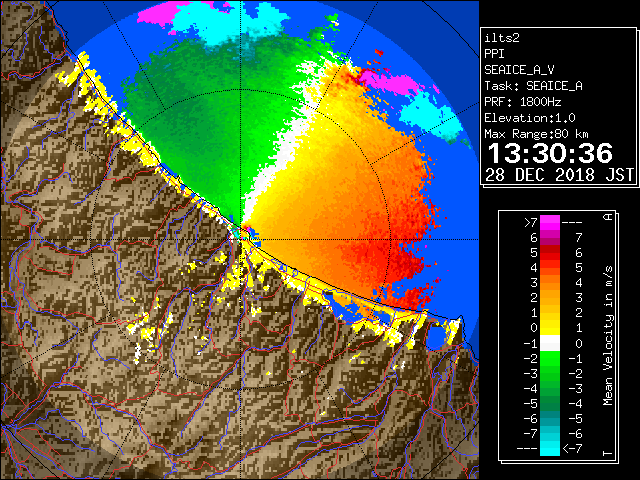Select the "PRF: 1800Hz" text

523,102
